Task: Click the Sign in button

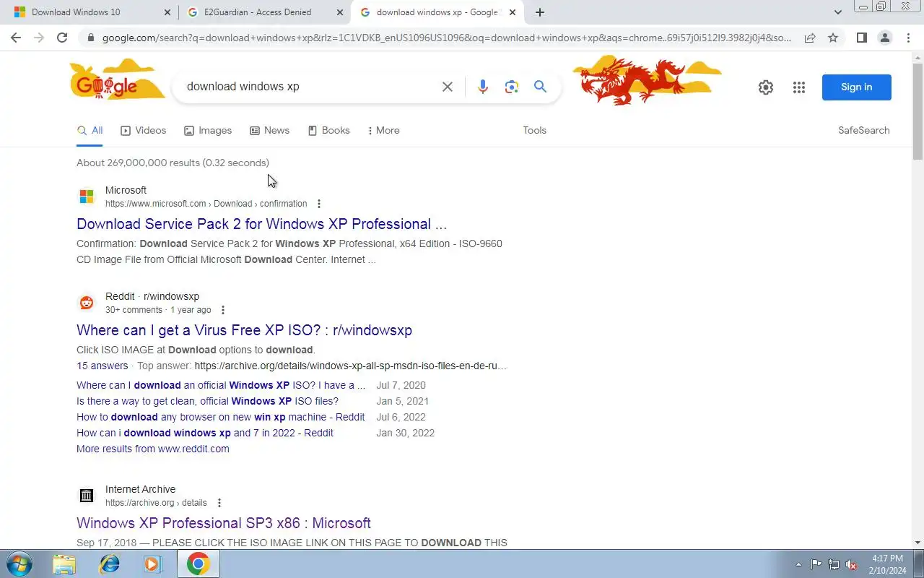Action: tap(856, 87)
